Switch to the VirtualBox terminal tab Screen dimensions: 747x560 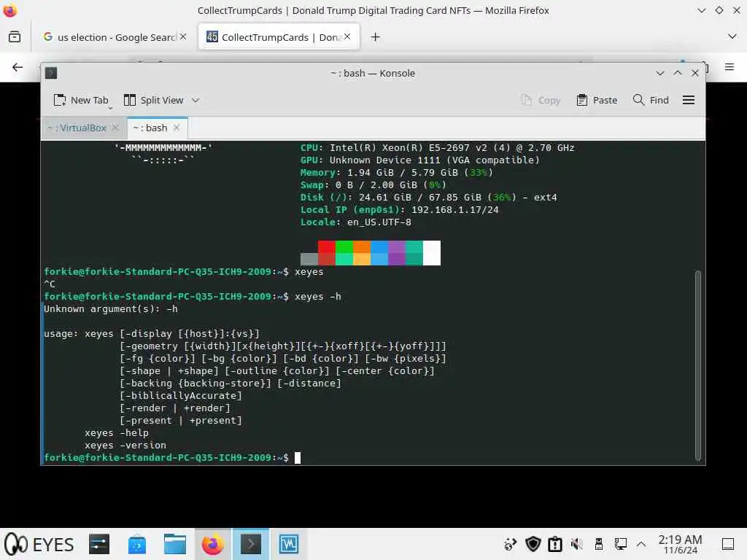click(x=77, y=128)
